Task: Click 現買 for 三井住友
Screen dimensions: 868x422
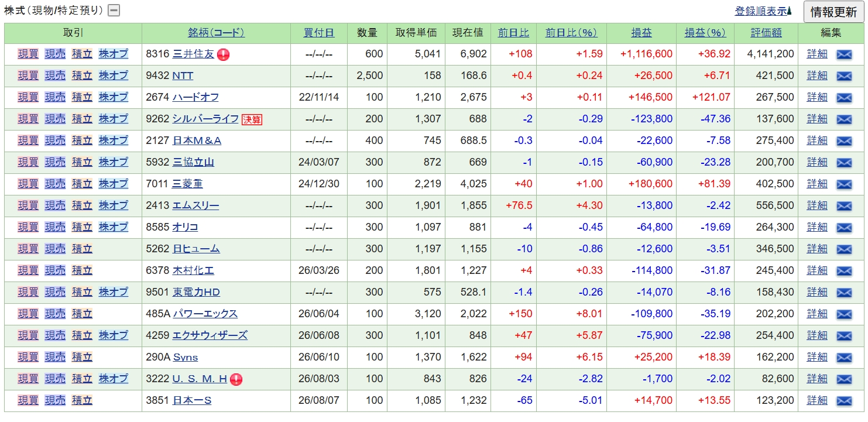Action: (x=28, y=54)
